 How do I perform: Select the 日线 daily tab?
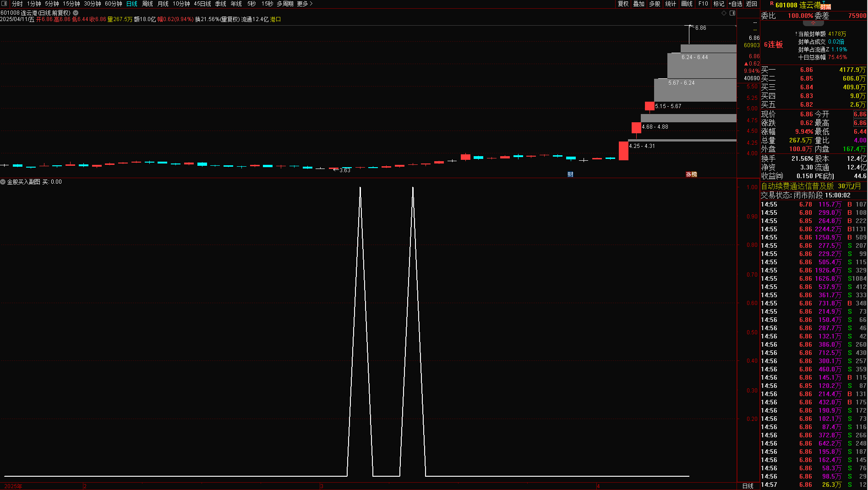[x=132, y=4]
